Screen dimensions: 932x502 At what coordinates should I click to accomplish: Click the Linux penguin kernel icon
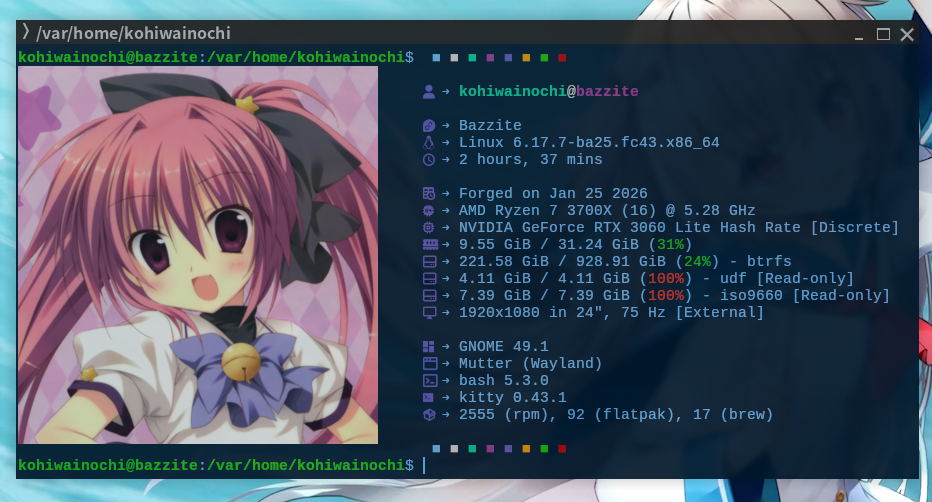click(429, 143)
